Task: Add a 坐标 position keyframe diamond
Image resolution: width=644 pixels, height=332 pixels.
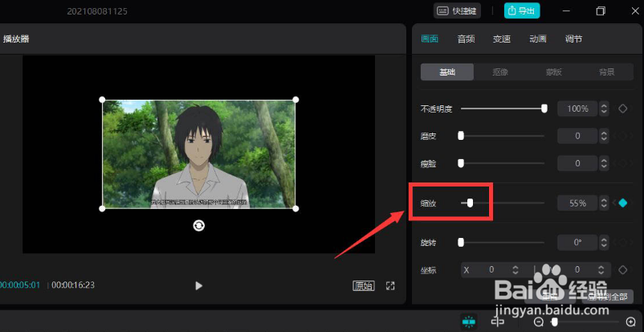Action: pos(623,270)
